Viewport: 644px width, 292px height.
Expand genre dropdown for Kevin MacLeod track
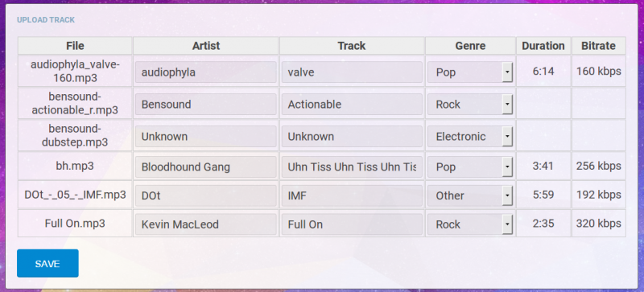pos(470,224)
